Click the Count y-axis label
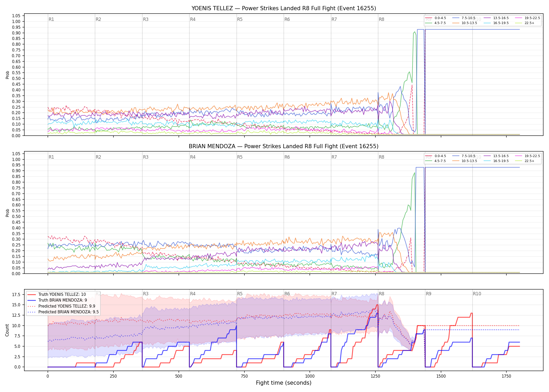This screenshot has height=392, width=549. pyautogui.click(x=7, y=330)
